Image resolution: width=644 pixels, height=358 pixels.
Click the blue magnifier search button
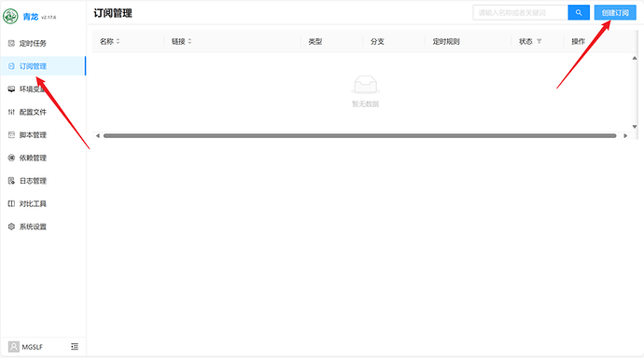579,13
